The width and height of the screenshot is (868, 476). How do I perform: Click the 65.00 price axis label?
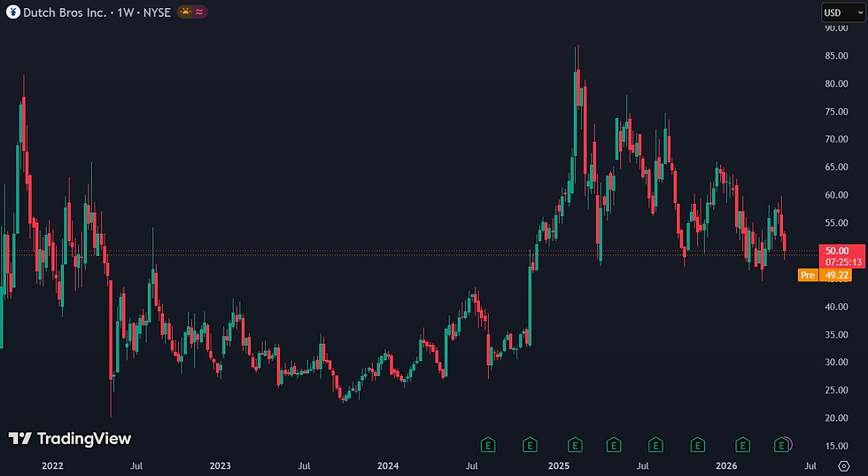(836, 167)
